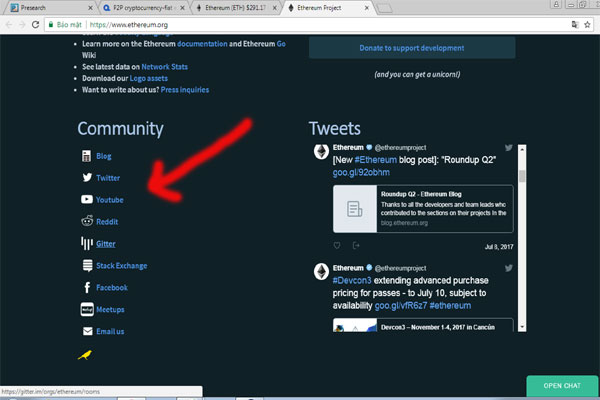Open the goo.gl/92obhm tweet link
The image size is (600, 400).
(361, 173)
